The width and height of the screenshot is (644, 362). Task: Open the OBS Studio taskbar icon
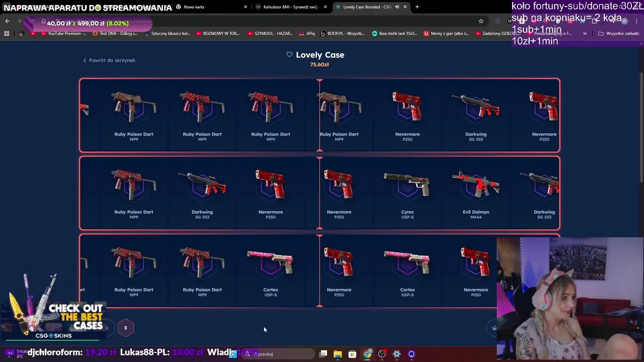pos(382,354)
